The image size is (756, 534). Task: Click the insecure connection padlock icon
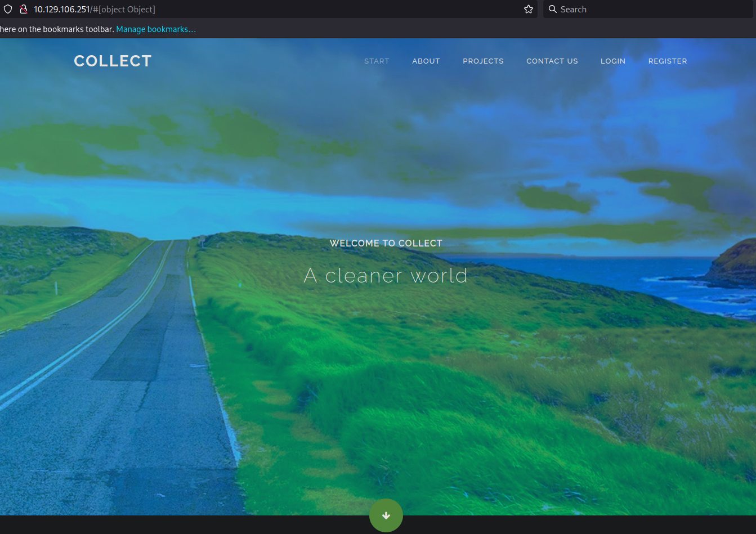click(x=23, y=10)
